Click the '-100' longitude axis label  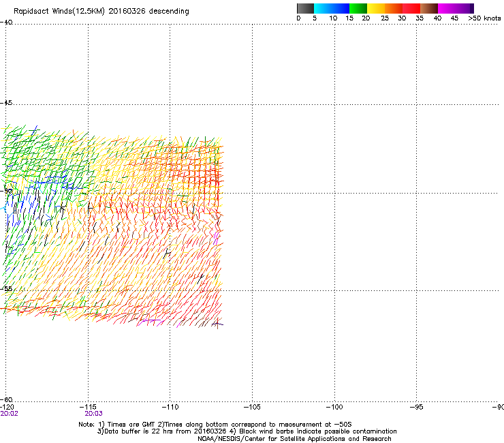pos(334,407)
